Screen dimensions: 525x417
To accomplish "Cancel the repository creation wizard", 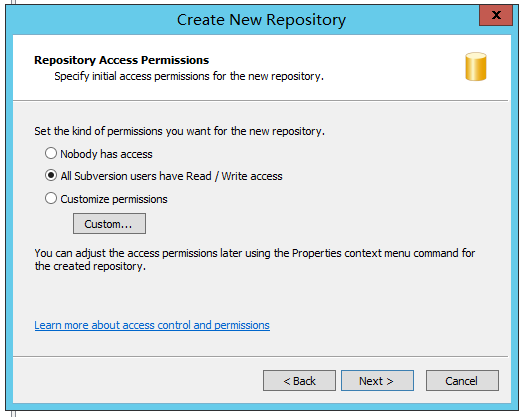I will 462,380.
